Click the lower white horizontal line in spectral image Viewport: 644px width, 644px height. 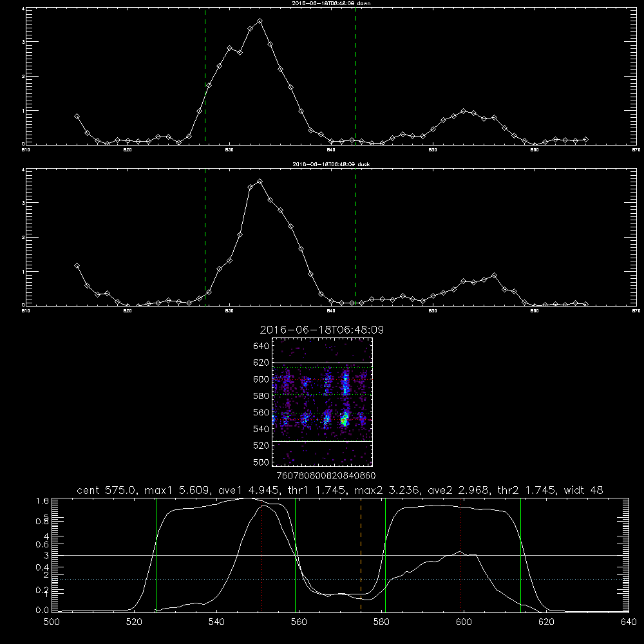(x=323, y=441)
